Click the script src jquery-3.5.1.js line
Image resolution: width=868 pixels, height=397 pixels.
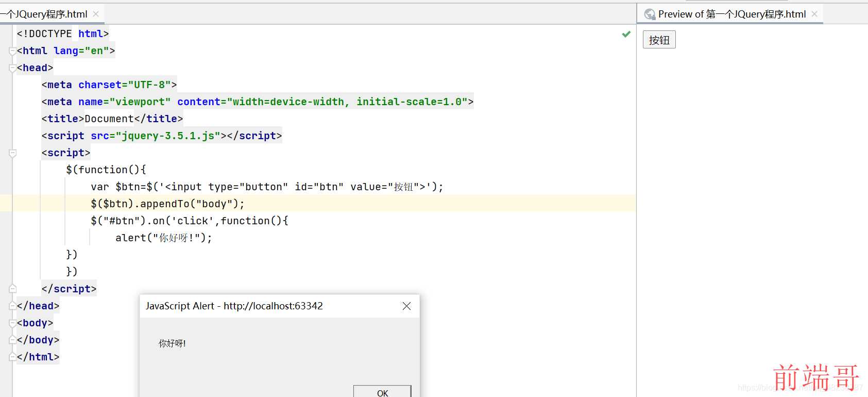162,136
